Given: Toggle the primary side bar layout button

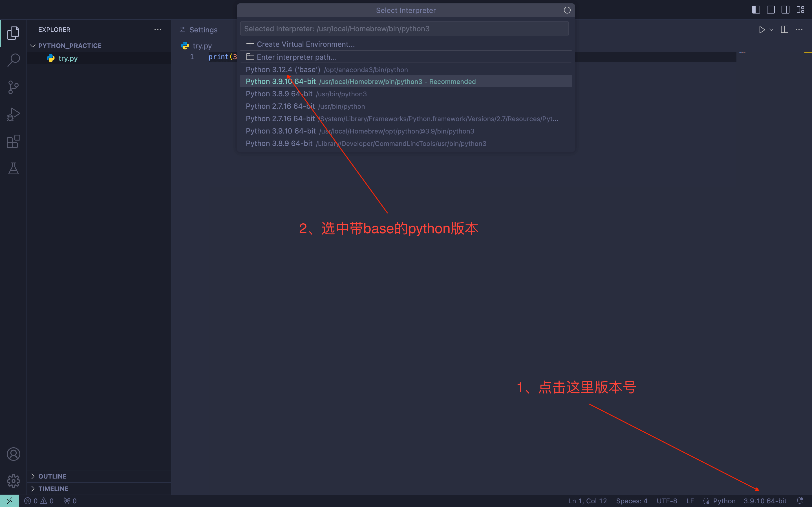Looking at the screenshot, I should pyautogui.click(x=756, y=10).
